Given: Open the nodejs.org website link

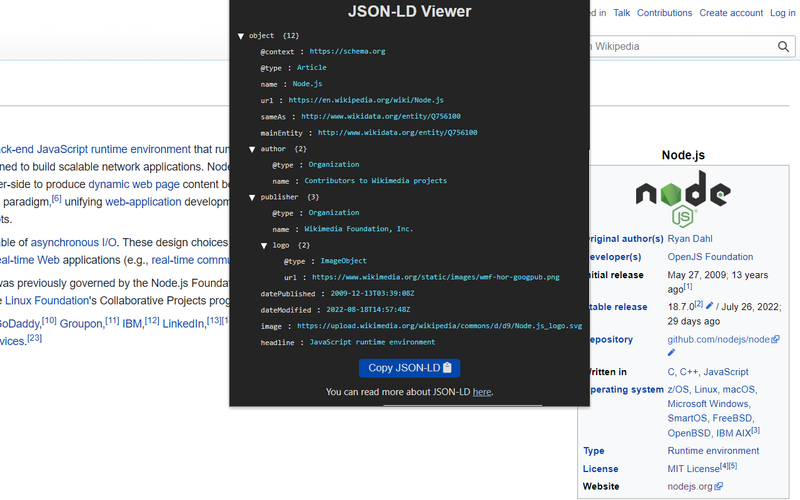Looking at the screenshot, I should 690,486.
